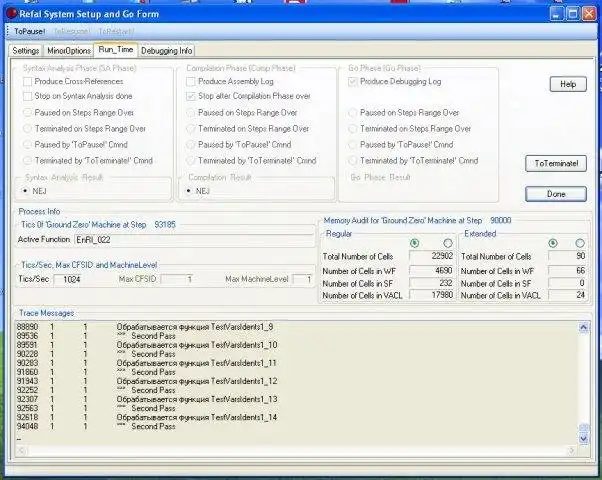
Task: Click Extended Number of Cells in VACL value 24
Action: (567, 295)
